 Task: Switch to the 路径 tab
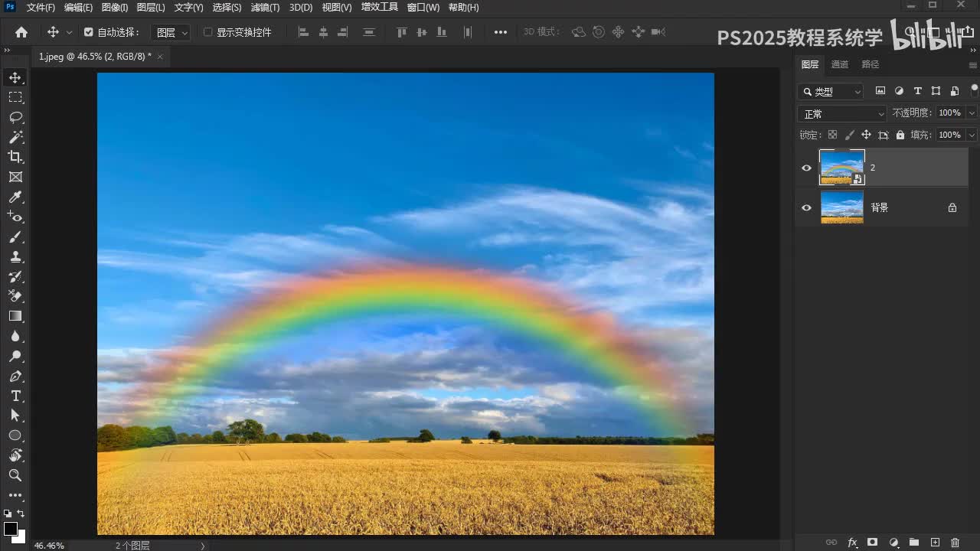pos(871,64)
